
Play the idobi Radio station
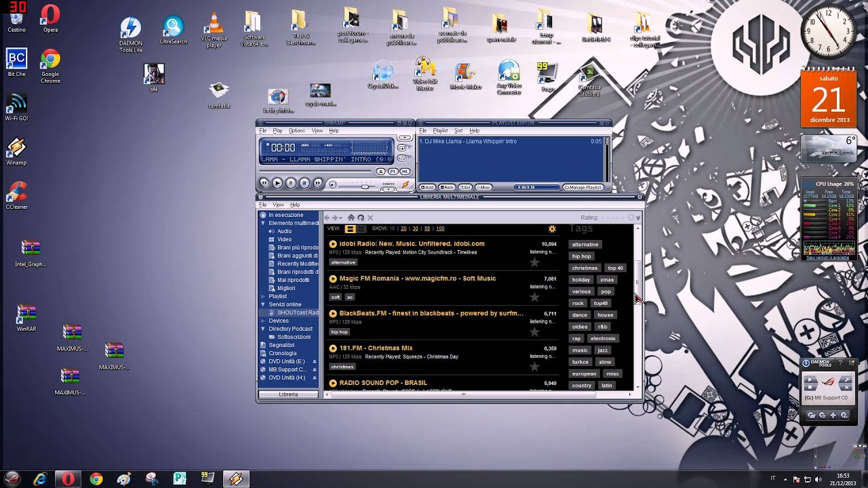[x=333, y=244]
